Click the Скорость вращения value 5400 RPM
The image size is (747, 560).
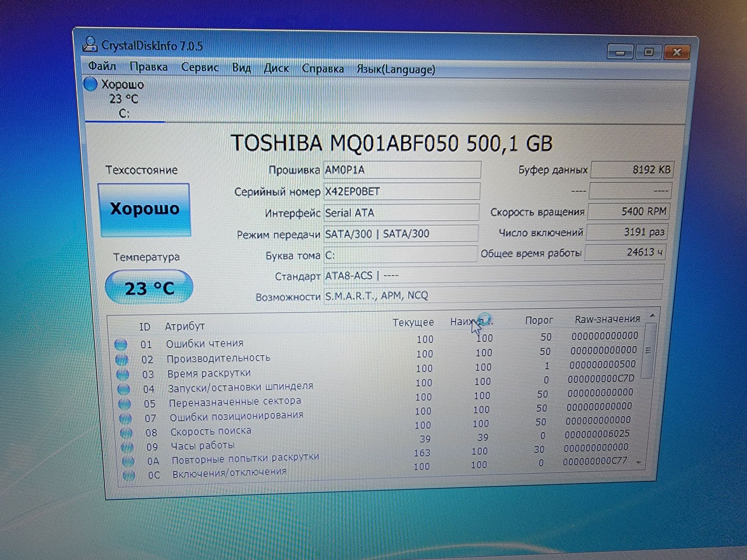click(x=629, y=211)
